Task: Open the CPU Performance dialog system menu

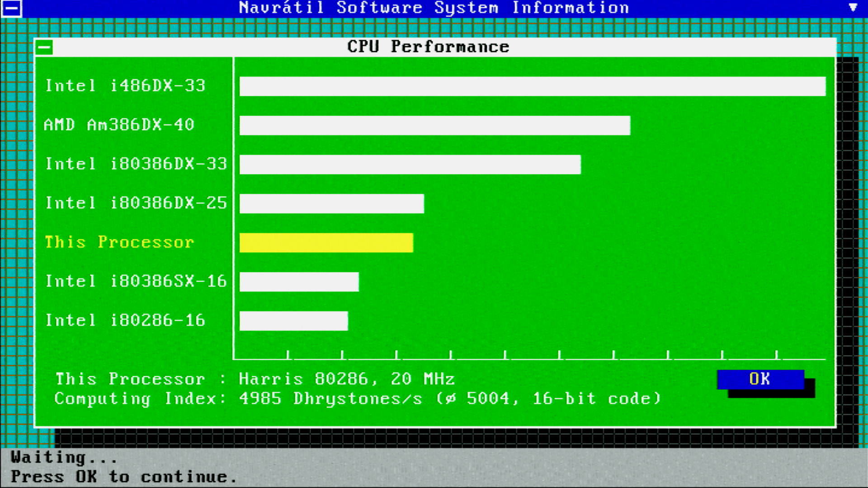Action: [44, 47]
